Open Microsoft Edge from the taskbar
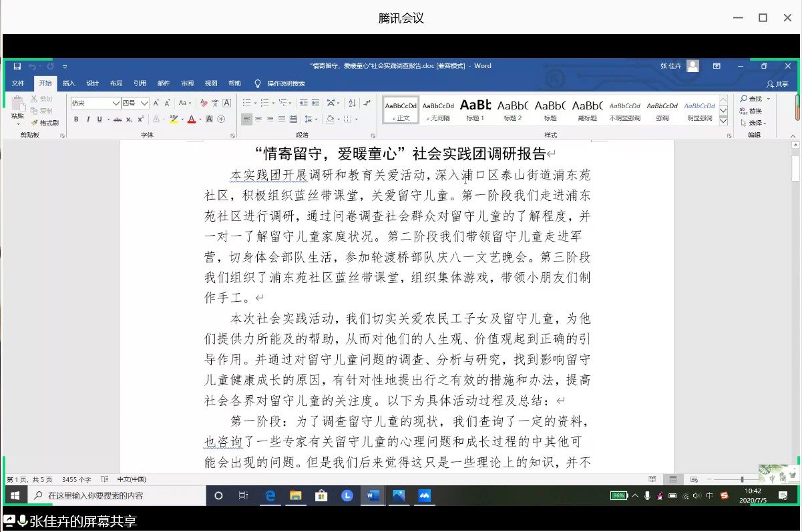 click(270, 495)
